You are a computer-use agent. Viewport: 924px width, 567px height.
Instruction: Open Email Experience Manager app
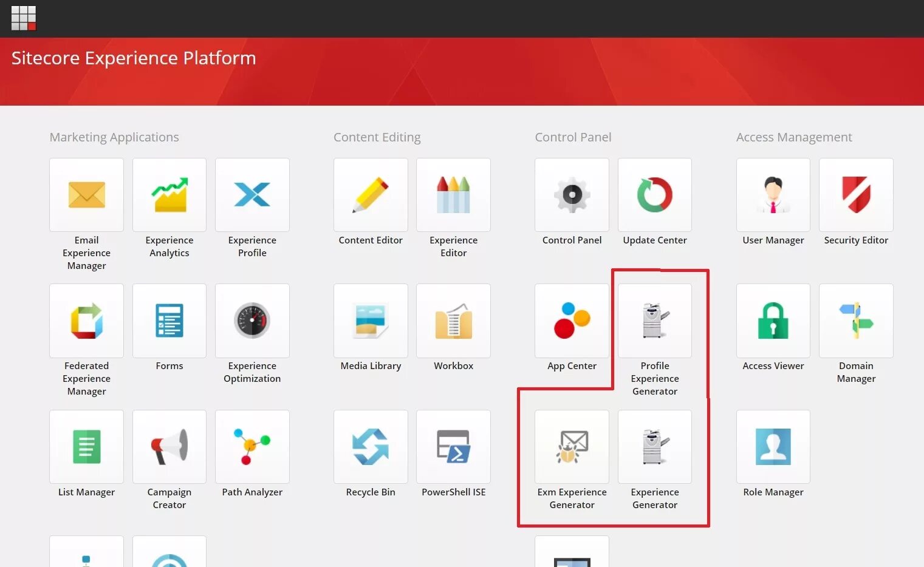pos(86,195)
